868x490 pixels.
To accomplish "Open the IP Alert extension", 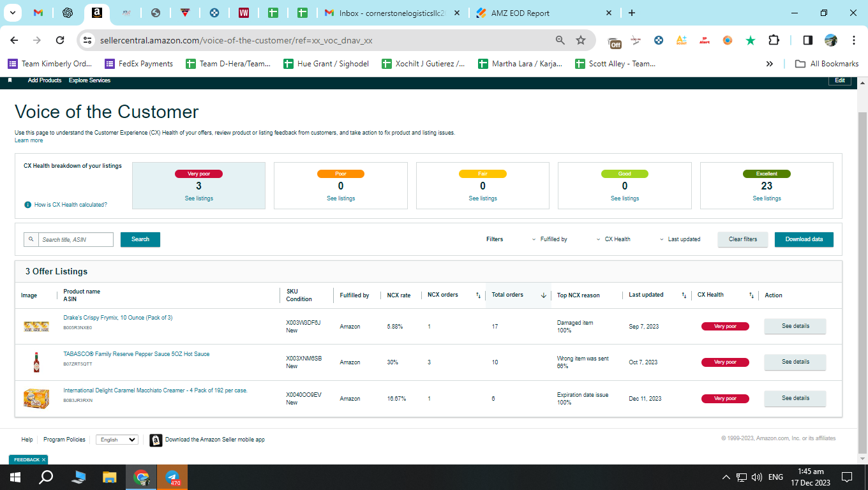I will [x=705, y=40].
